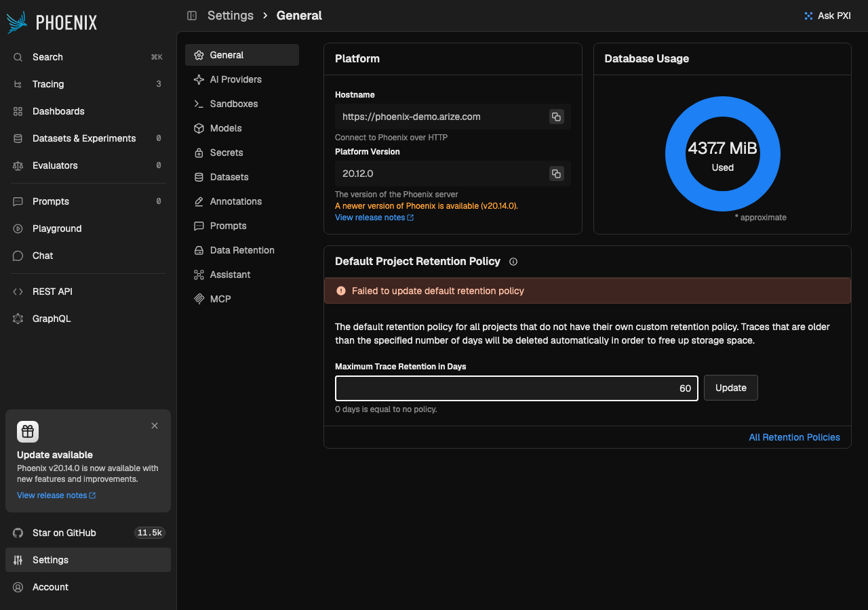
Task: Select the Models settings section
Action: (x=242, y=128)
